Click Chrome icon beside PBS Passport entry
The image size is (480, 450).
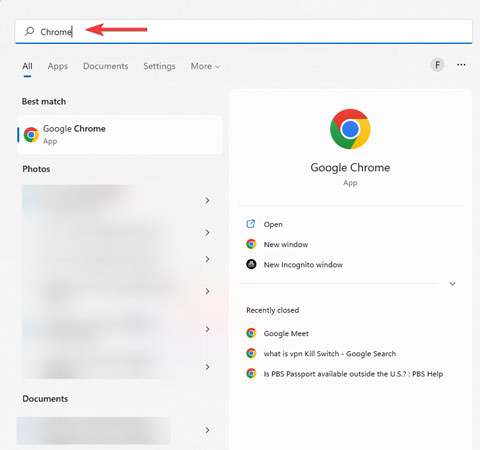[251, 373]
